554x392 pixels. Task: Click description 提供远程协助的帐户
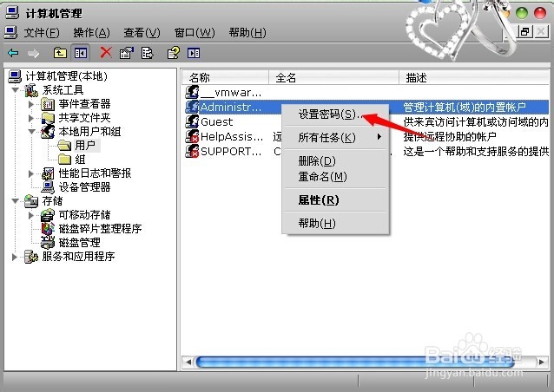click(450, 137)
